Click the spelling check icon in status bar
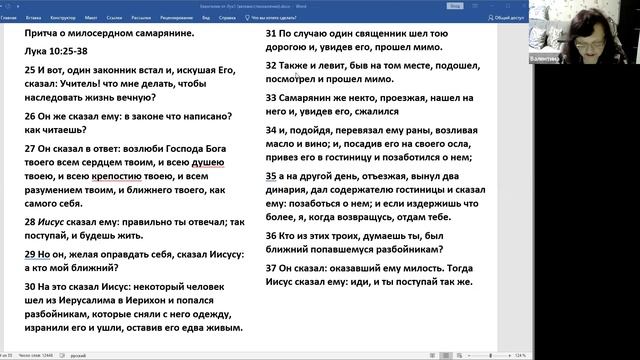Screen dimensions: 640x360 click(x=62, y=356)
